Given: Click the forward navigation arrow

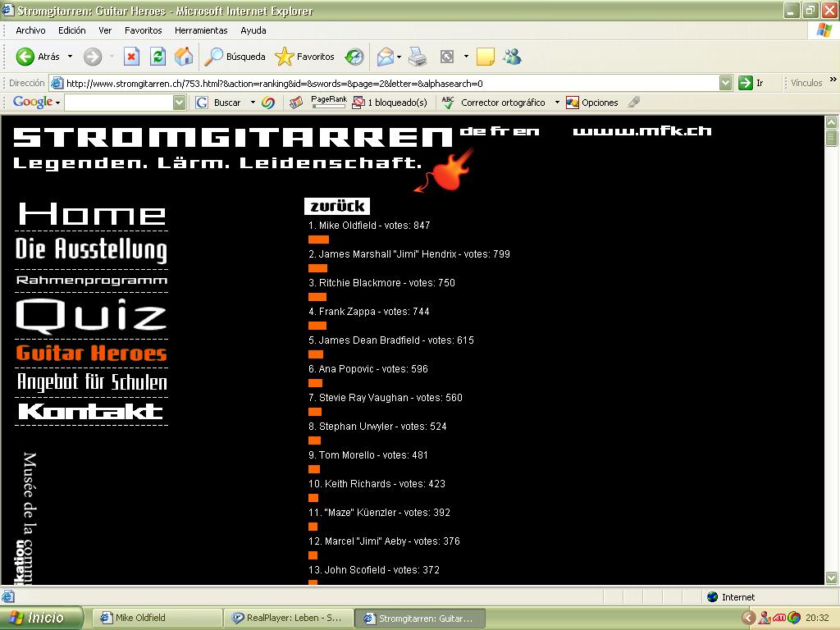Looking at the screenshot, I should pyautogui.click(x=93, y=57).
